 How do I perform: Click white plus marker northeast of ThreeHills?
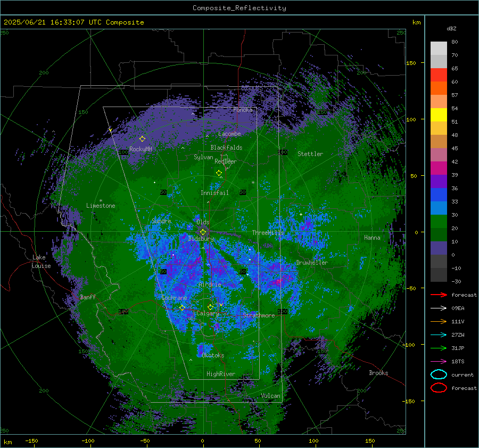click(x=301, y=214)
